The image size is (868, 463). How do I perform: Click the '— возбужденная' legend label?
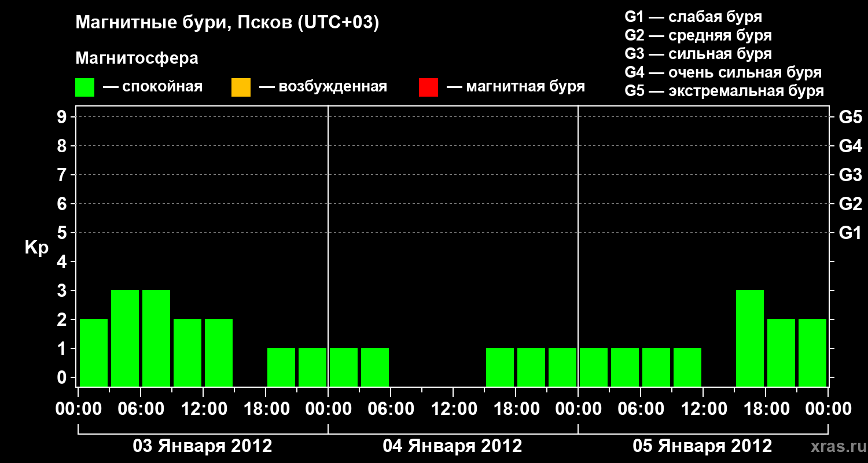click(x=323, y=87)
